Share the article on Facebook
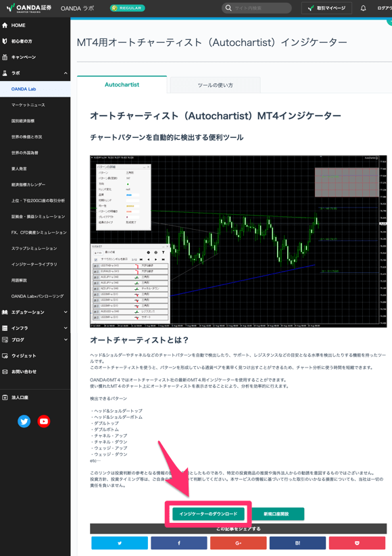 pyautogui.click(x=179, y=543)
